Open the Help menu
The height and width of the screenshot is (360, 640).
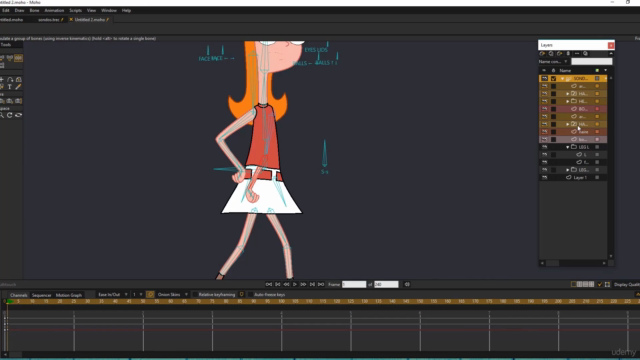pyautogui.click(x=126, y=10)
